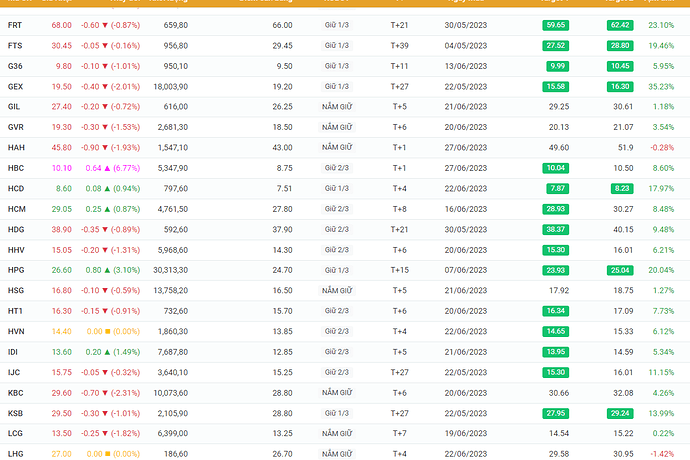
Task: Select the KBC stock ticker
Action: 15,393
